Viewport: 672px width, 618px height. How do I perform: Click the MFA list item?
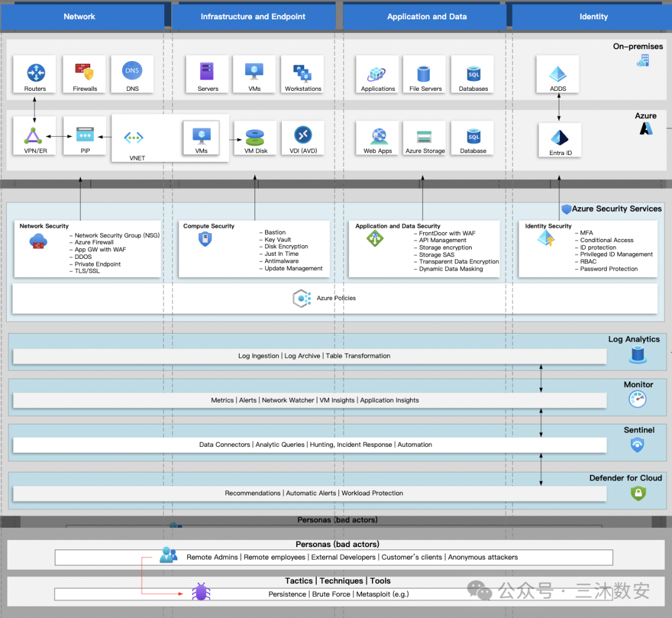587,233
